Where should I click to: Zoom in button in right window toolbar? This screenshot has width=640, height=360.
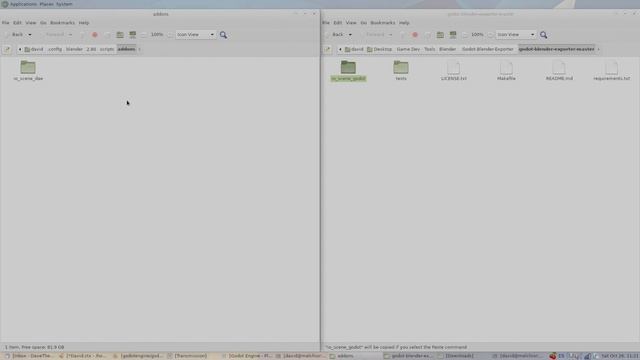coord(490,35)
